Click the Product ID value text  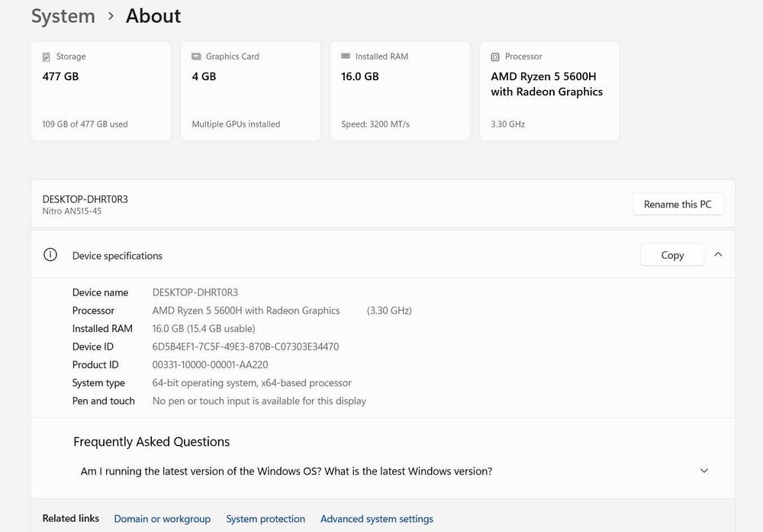[210, 365]
